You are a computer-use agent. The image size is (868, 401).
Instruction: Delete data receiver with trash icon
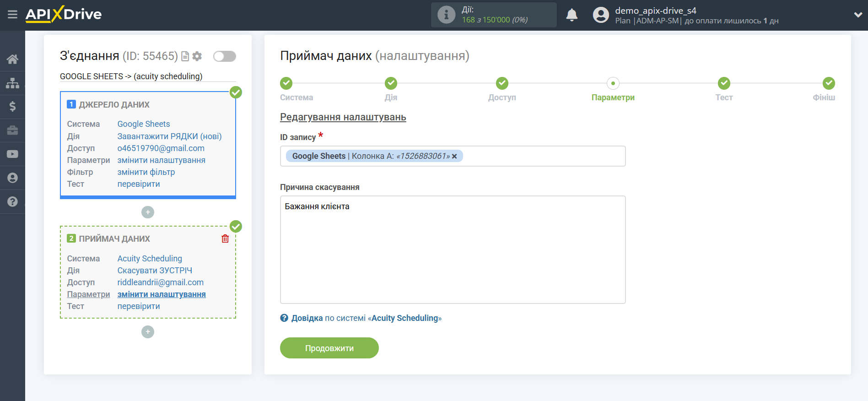click(x=225, y=238)
